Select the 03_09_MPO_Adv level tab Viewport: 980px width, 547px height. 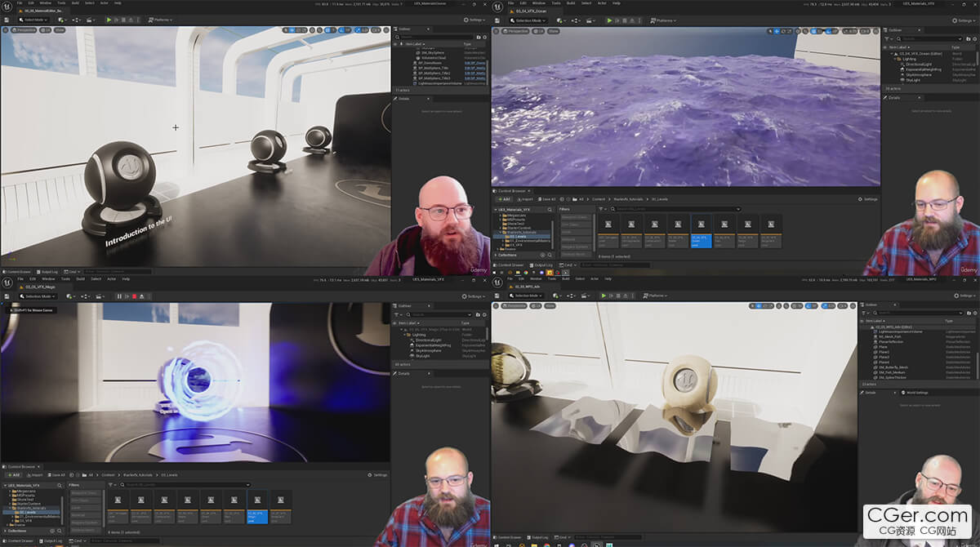click(x=527, y=287)
